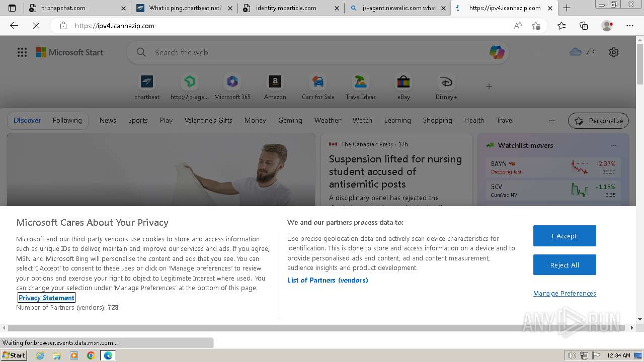This screenshot has width=644, height=362.
Task: Open the Money category
Action: 255,120
